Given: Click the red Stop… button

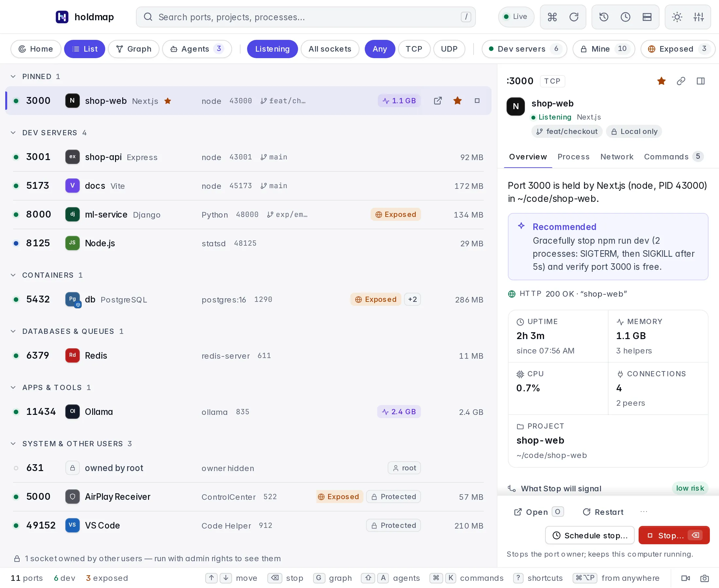Looking at the screenshot, I should point(674,535).
